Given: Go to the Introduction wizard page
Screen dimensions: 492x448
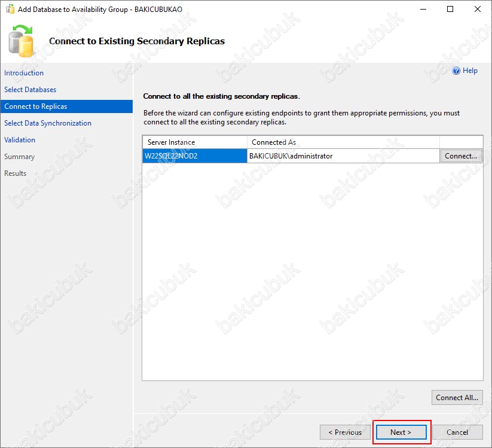Looking at the screenshot, I should coord(24,73).
